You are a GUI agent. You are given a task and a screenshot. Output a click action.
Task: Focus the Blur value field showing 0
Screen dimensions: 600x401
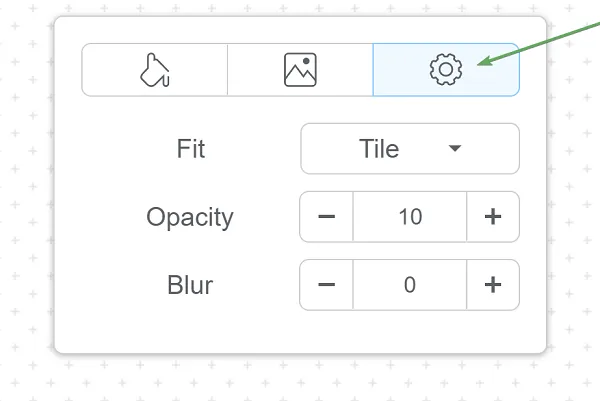point(410,285)
